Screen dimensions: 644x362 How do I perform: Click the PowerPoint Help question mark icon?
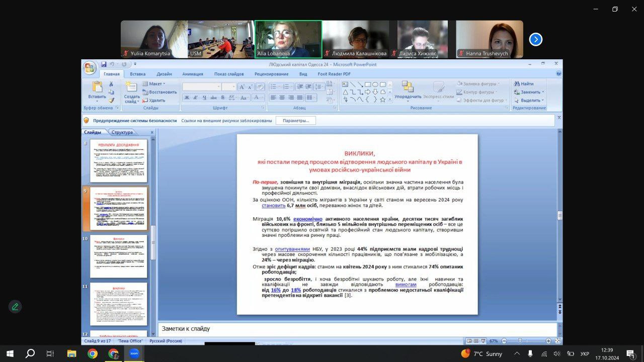coord(558,74)
